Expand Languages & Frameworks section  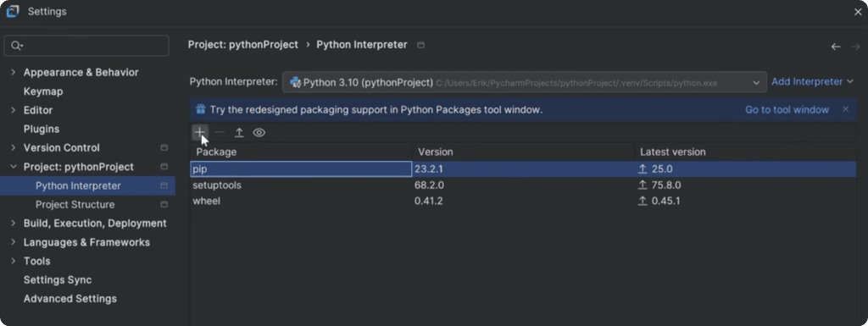pyautogui.click(x=14, y=242)
